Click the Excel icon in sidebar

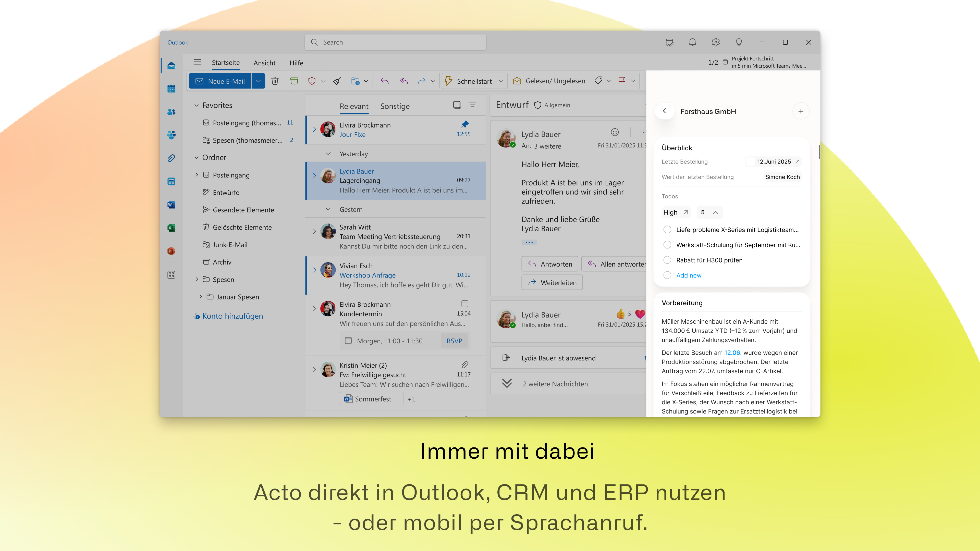click(171, 228)
